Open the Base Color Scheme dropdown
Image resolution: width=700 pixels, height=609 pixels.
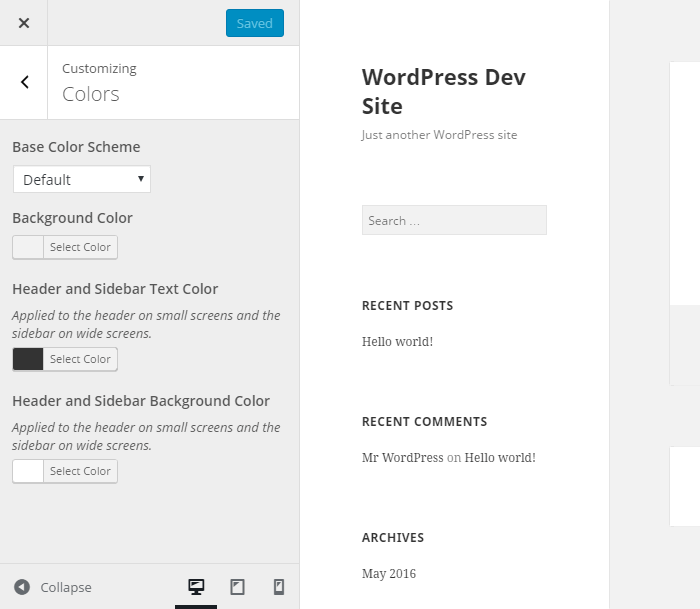pyautogui.click(x=82, y=179)
